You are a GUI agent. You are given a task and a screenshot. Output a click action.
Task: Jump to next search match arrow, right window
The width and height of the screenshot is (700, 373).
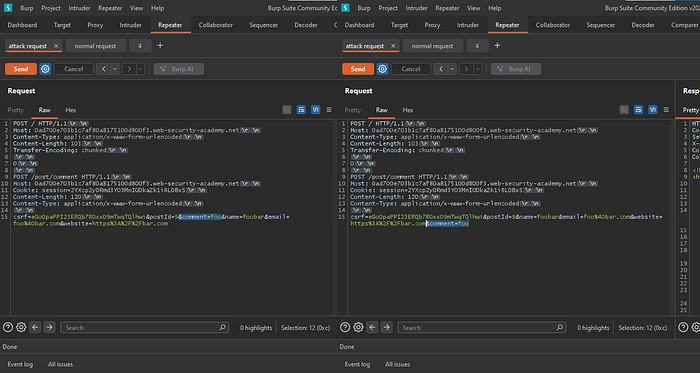(386, 327)
